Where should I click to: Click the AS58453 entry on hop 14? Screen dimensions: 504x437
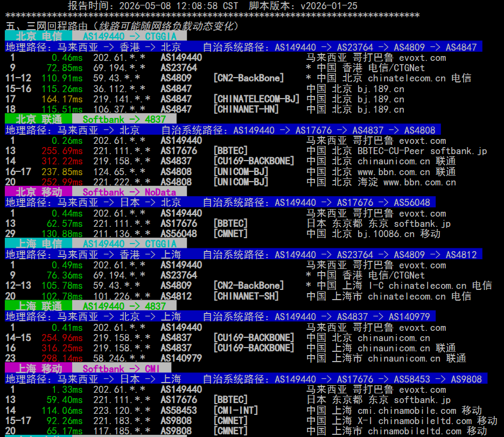[179, 410]
